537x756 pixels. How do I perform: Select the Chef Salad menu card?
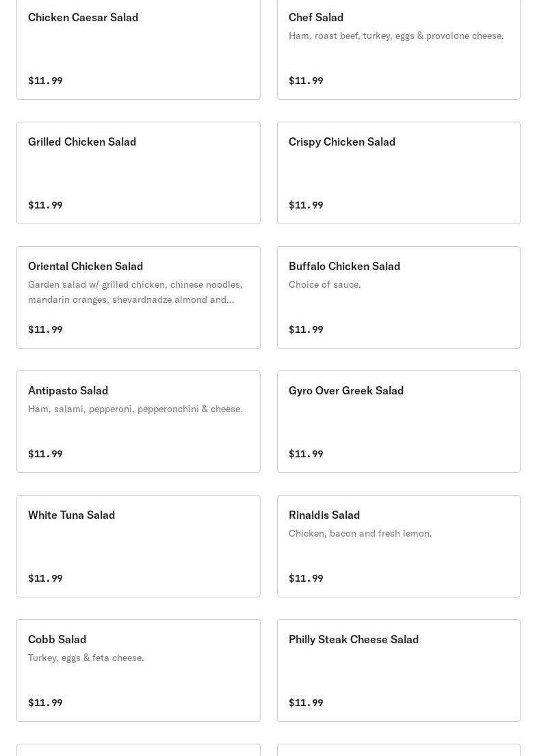[x=316, y=18]
